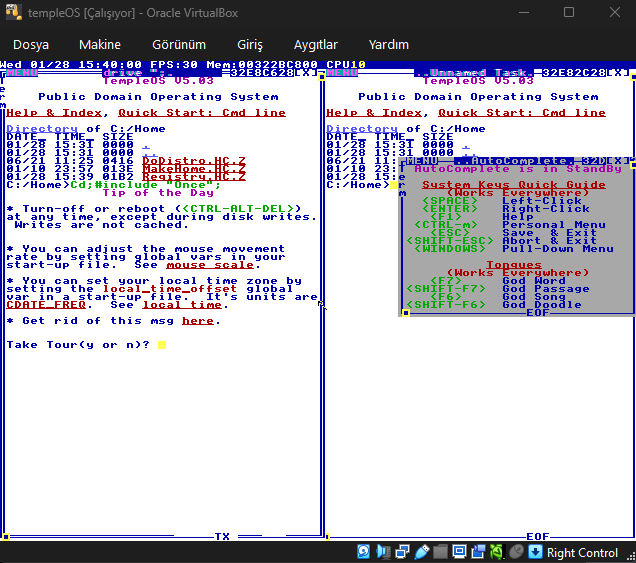Click the Directory link in right window
This screenshot has width=636, height=563.
(x=362, y=129)
